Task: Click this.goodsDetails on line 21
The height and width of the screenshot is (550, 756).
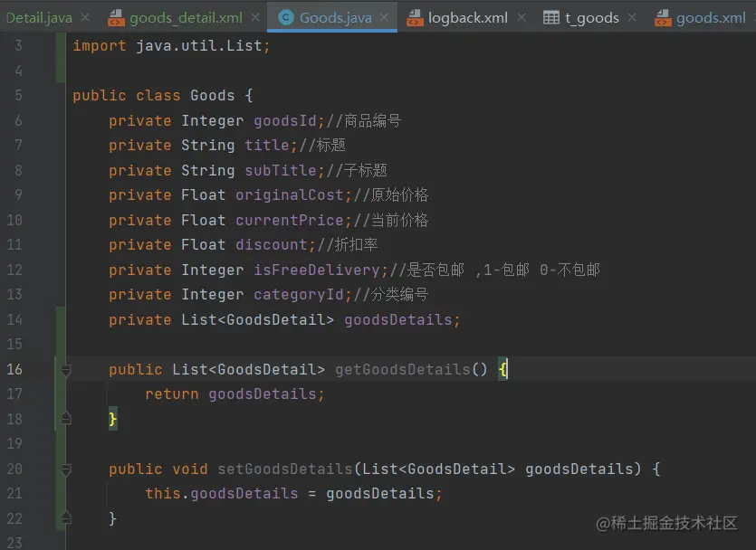Action: coord(222,494)
